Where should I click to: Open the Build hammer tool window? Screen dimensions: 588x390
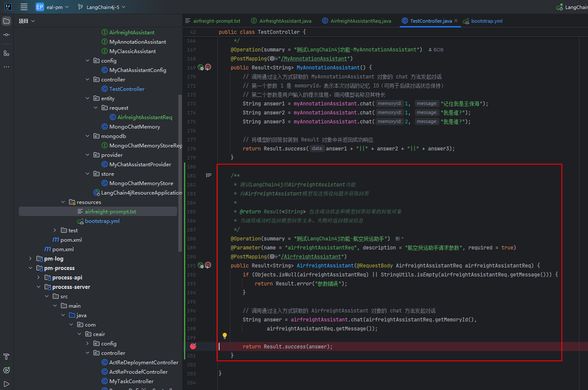(6, 357)
